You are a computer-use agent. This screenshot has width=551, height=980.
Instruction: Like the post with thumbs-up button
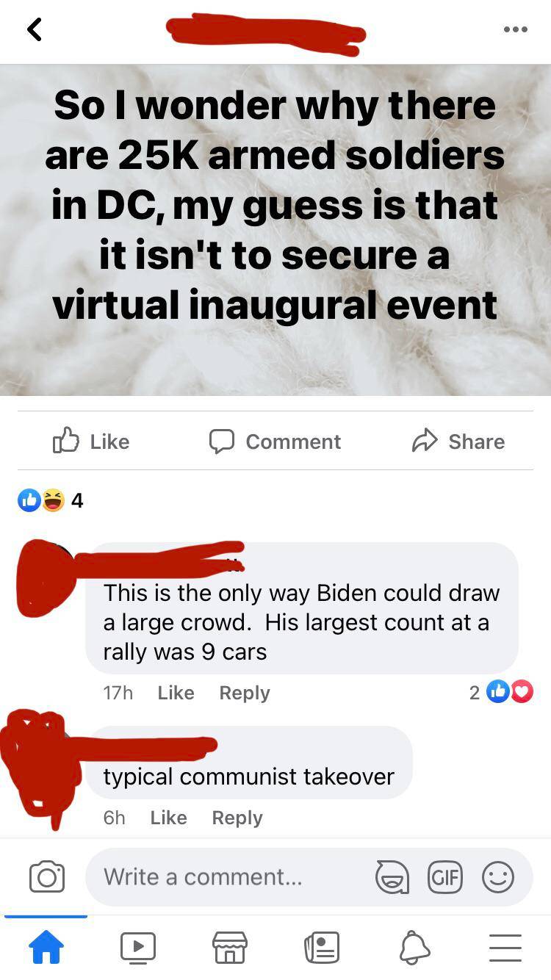(91, 441)
